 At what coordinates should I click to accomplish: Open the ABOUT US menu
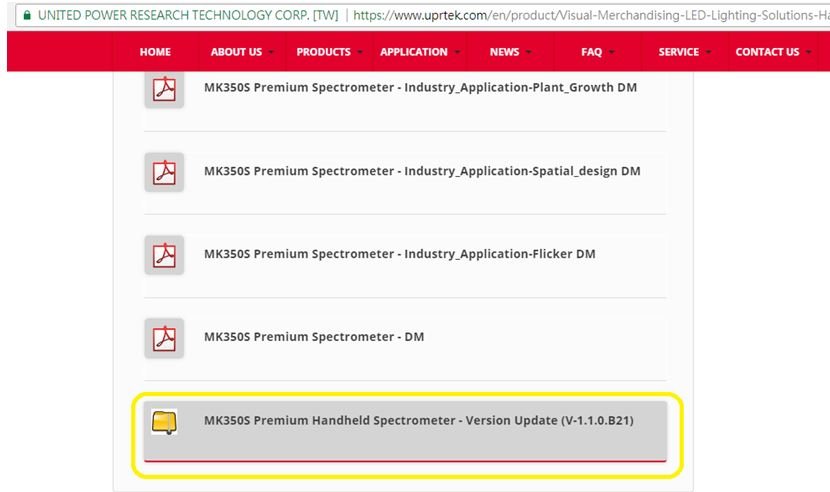(236, 52)
